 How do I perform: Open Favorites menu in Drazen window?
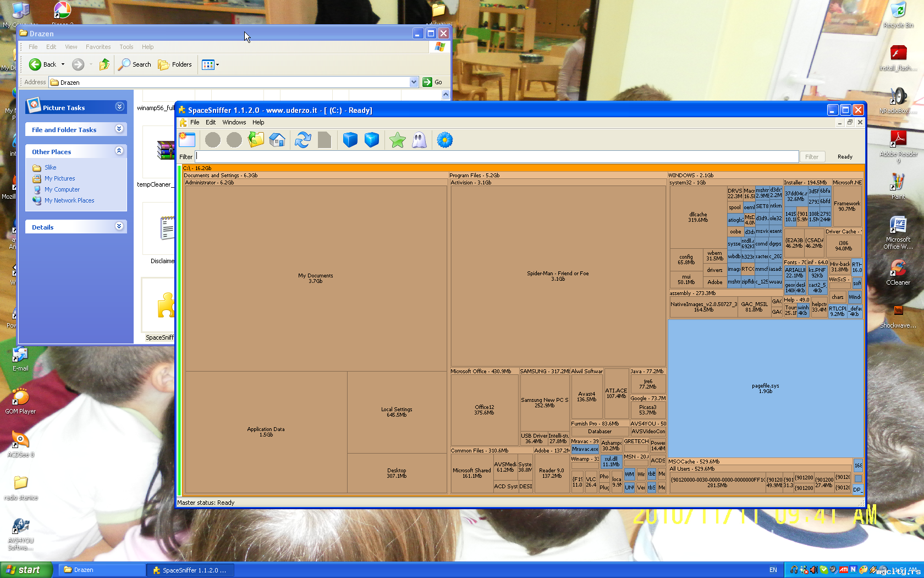point(98,47)
